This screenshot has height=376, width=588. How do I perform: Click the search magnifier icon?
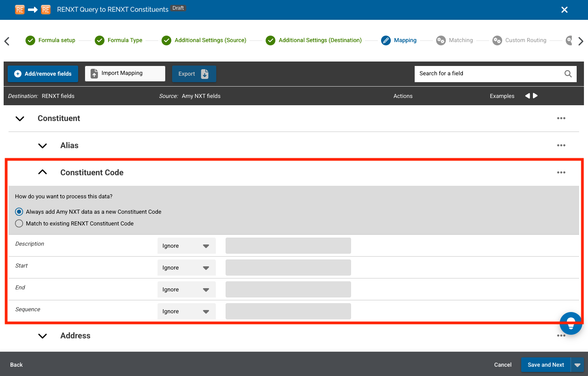pyautogui.click(x=568, y=74)
